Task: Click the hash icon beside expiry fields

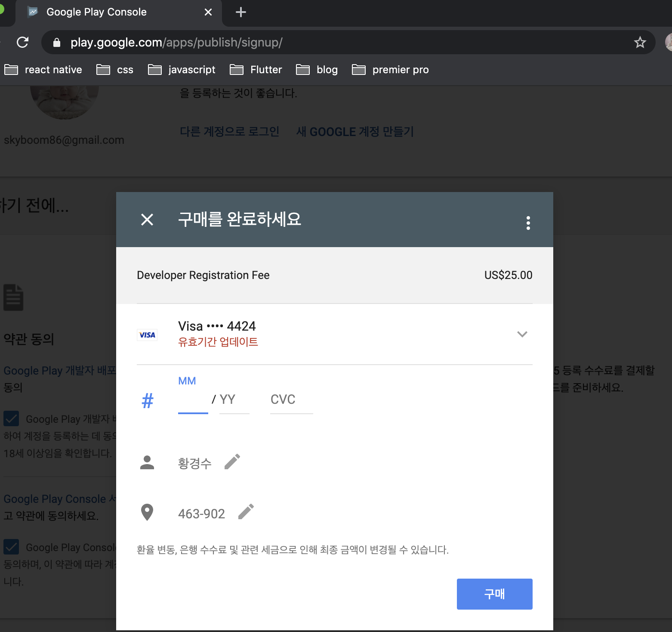Action: [x=148, y=401]
